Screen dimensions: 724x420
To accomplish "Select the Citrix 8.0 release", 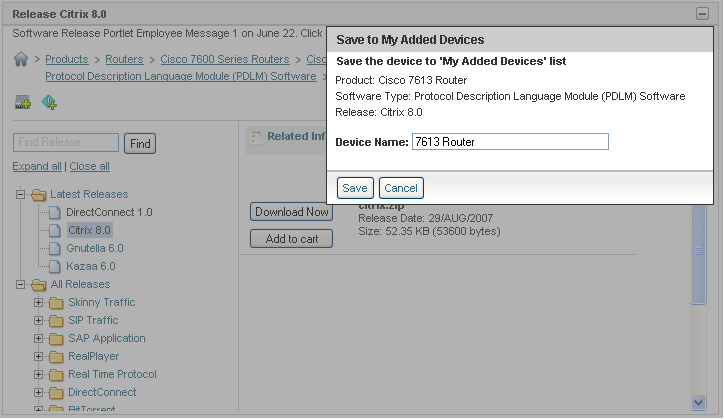I will click(90, 230).
